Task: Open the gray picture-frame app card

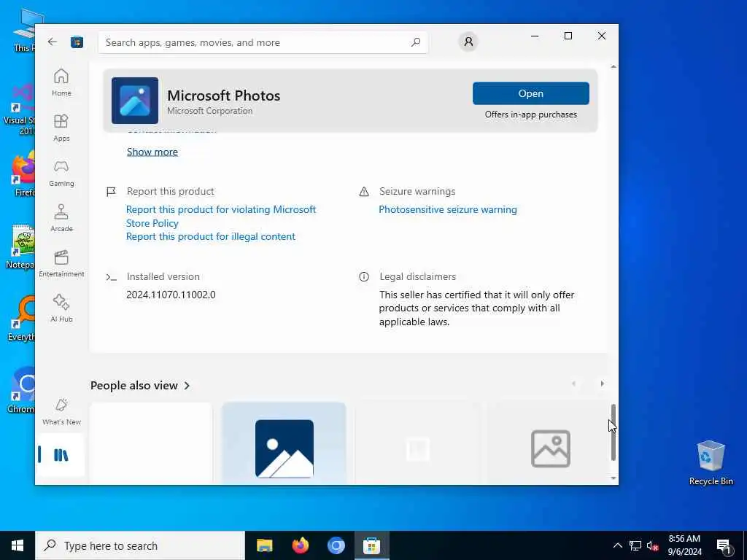Action: pos(550,444)
